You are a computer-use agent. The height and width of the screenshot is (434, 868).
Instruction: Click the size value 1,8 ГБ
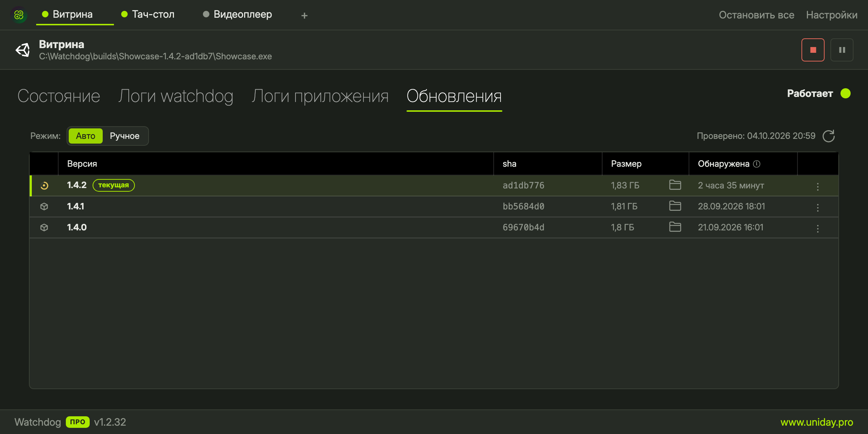tap(622, 227)
